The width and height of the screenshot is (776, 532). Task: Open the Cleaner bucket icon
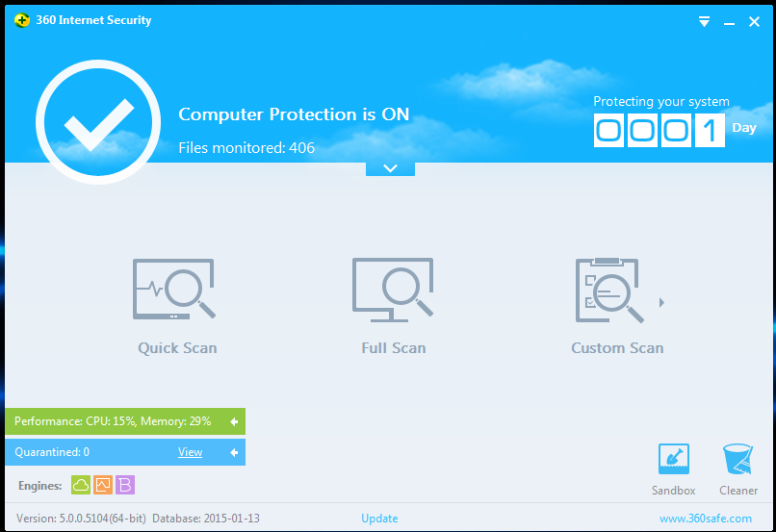coord(737,459)
